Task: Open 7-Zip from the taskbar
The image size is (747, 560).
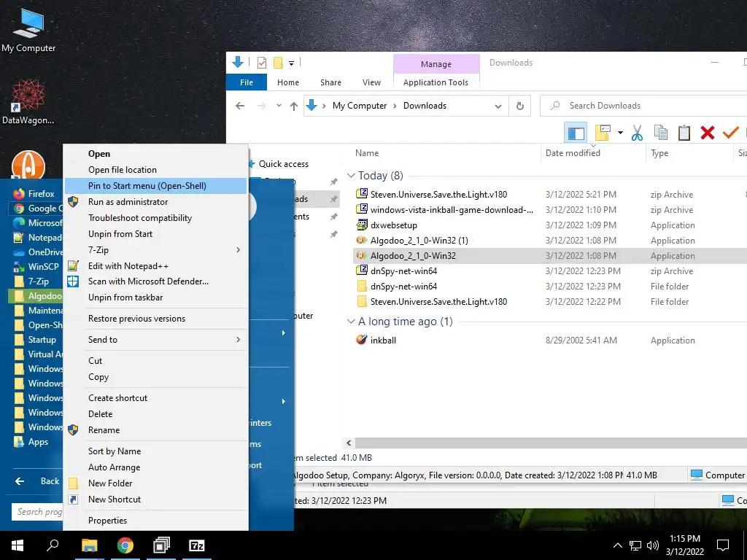Action: (x=197, y=545)
